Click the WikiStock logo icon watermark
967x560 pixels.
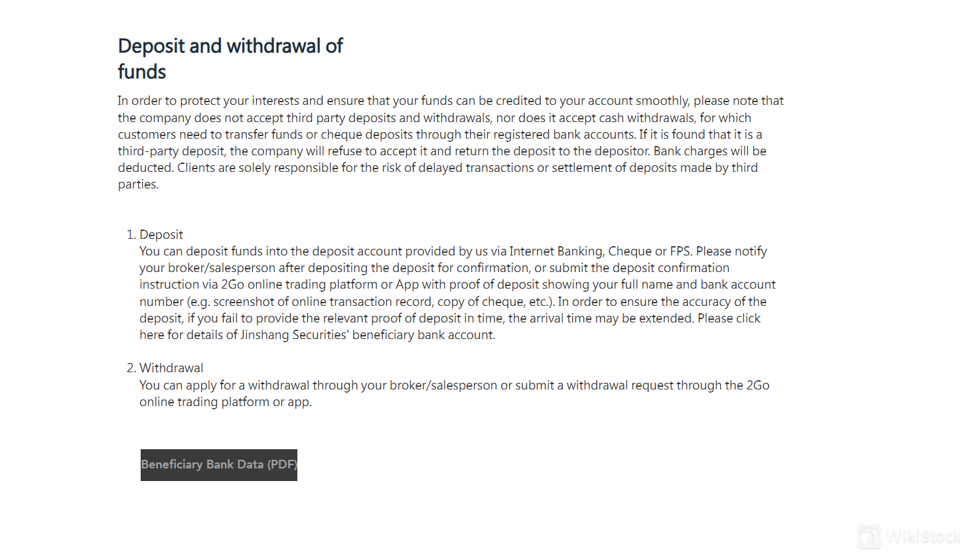(869, 536)
